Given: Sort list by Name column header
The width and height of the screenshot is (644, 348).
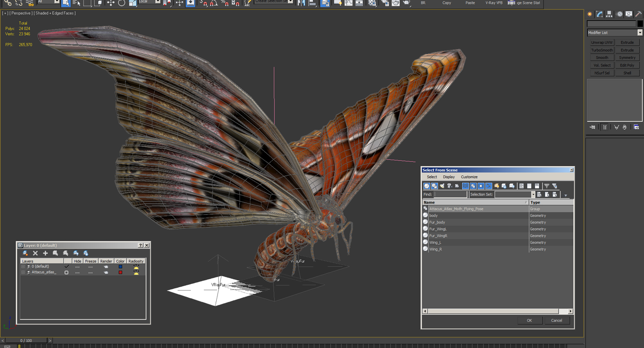Looking at the screenshot, I should [476, 202].
